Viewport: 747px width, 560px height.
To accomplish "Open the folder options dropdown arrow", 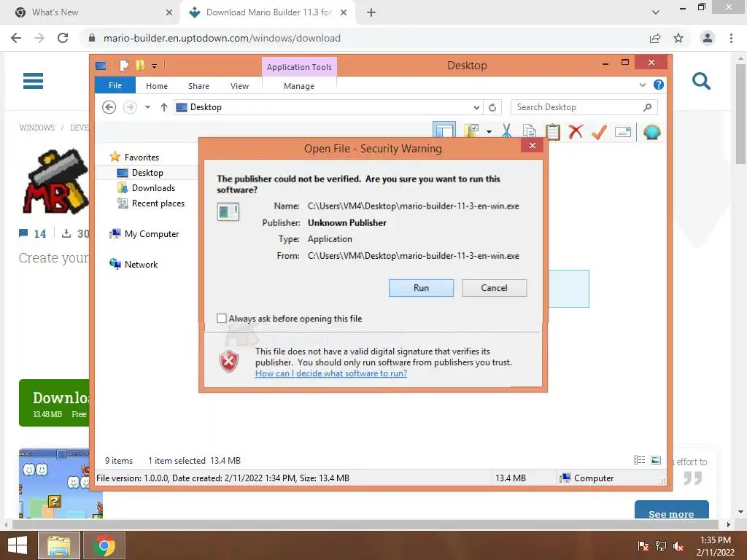I will point(489,131).
